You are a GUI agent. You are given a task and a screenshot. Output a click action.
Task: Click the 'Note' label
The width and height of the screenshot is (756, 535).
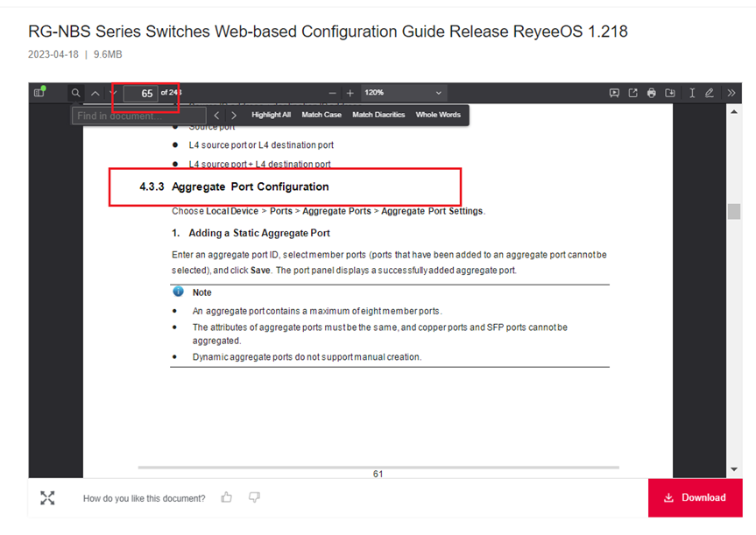pos(202,292)
